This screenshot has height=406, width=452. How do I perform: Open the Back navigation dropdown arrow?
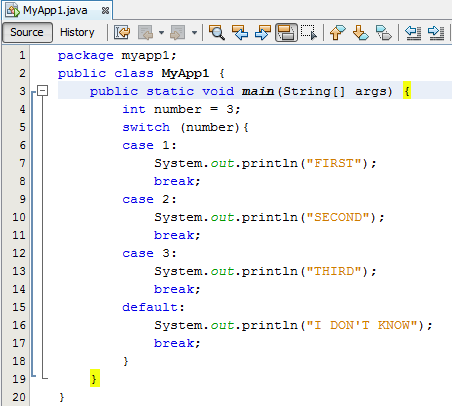coord(161,33)
